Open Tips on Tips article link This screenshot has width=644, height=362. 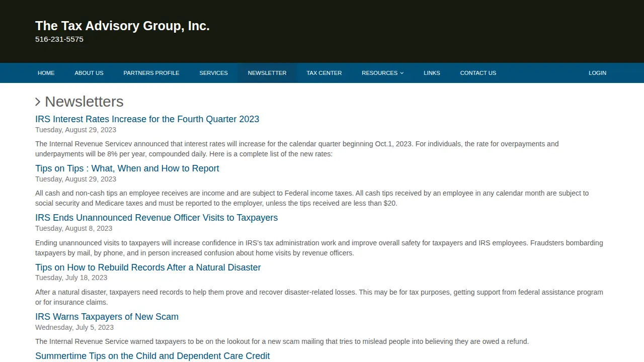point(127,168)
